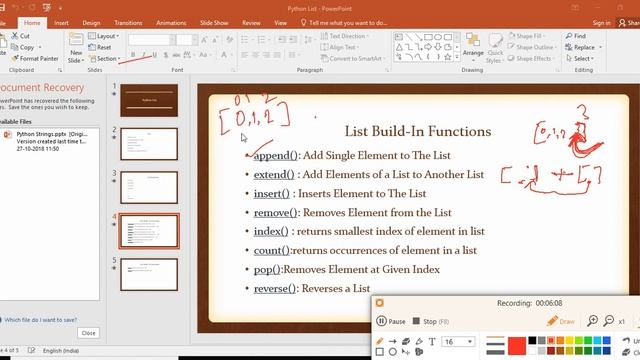This screenshot has height=360, width=640.
Task: Select the recorder ellipse tool
Action: (x=392, y=352)
